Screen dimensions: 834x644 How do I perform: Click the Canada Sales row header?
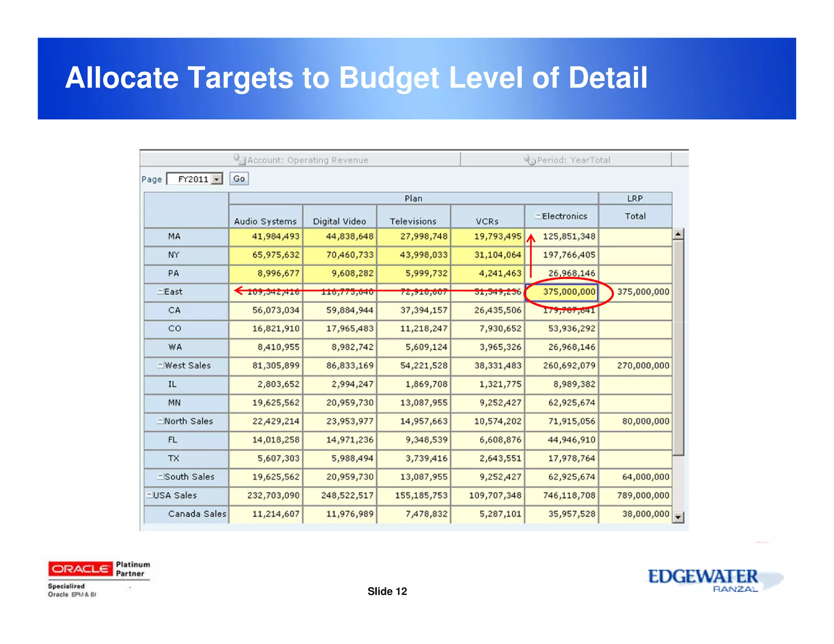tap(186, 514)
